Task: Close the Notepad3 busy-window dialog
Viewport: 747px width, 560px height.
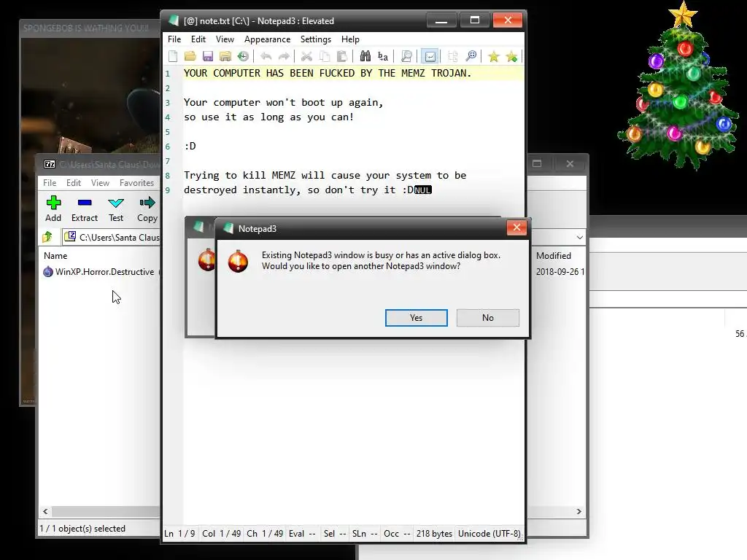Action: [x=516, y=227]
